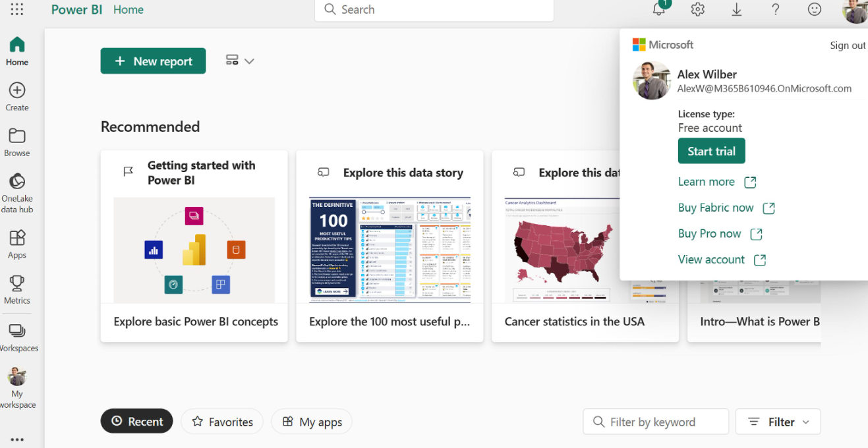Show more sidebar options ellipsis
Viewport: 868px width, 448px height.
point(17,439)
